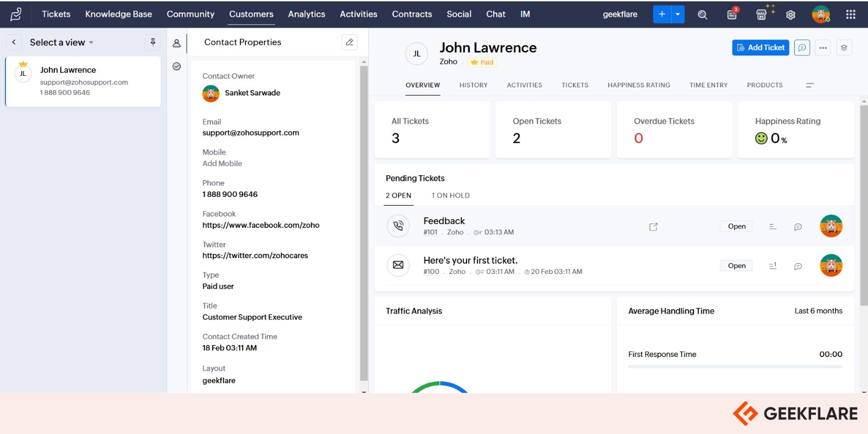Go back using the left chevron
The width and height of the screenshot is (868, 434).
(14, 42)
